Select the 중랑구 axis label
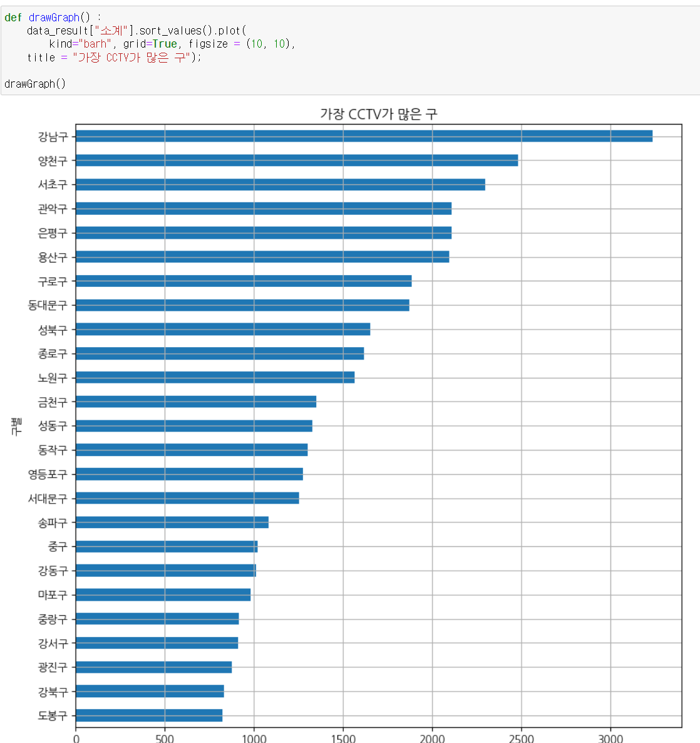The height and width of the screenshot is (743, 700). [x=53, y=620]
